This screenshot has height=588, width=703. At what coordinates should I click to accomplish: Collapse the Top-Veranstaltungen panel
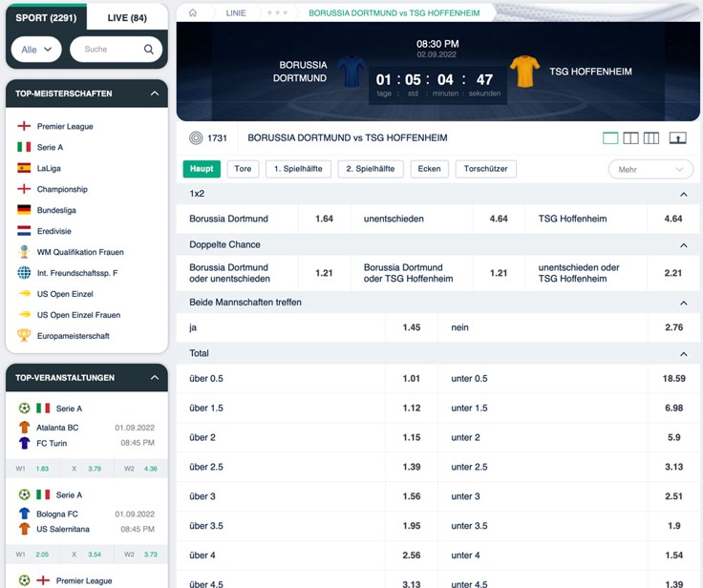(x=155, y=377)
